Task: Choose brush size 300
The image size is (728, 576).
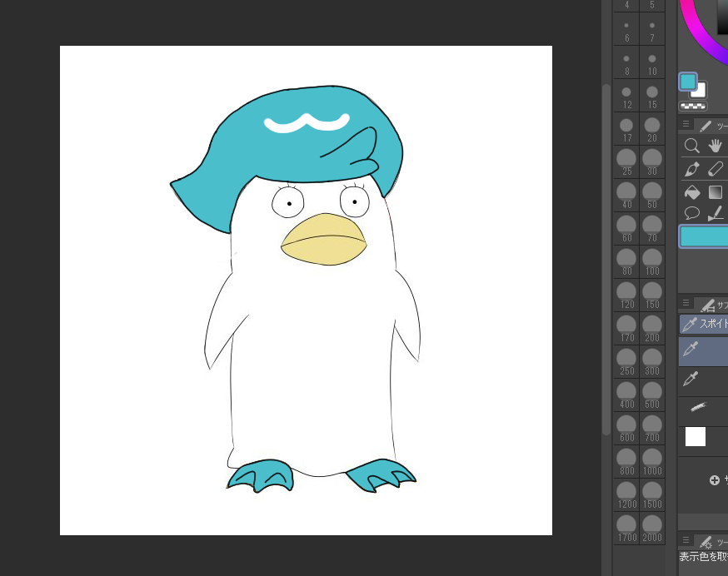Action: [652, 362]
